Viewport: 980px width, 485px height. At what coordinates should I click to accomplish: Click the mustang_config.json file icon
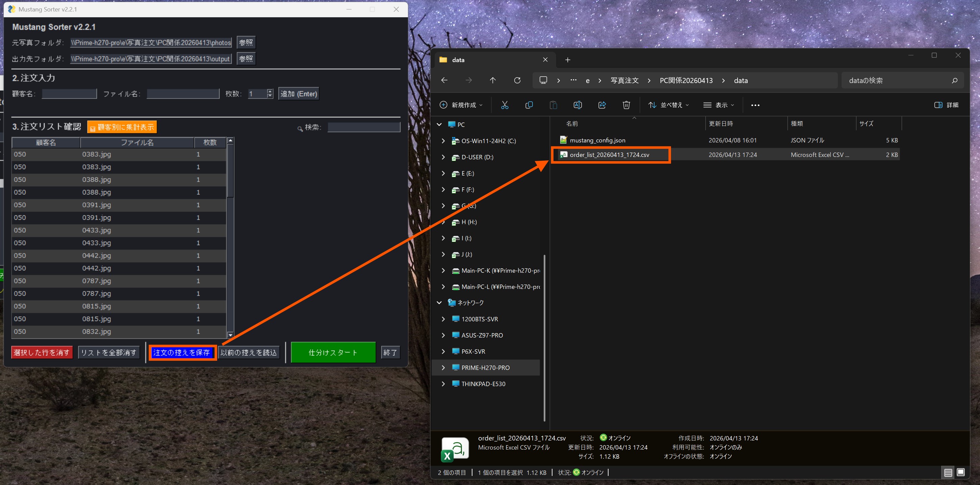click(563, 140)
